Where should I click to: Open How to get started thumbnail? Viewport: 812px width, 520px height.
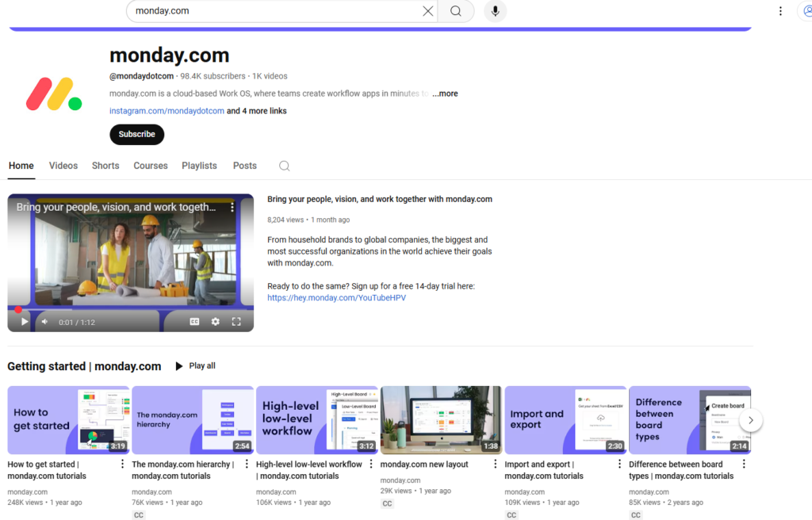coord(68,420)
